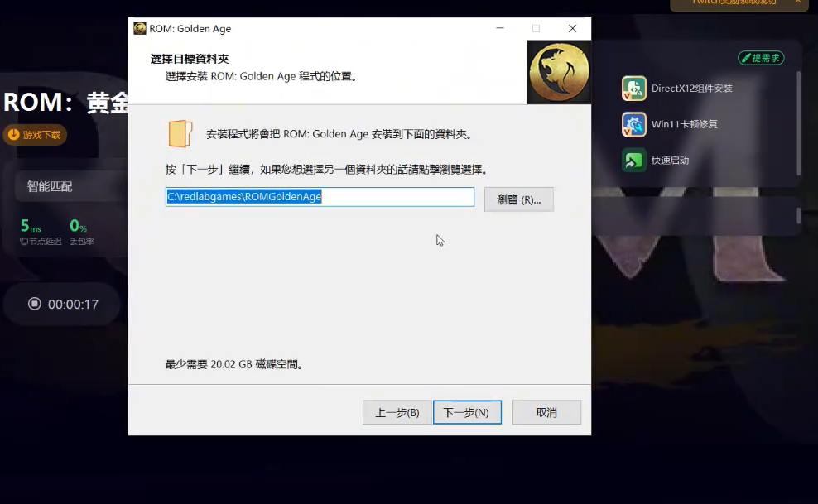Select the 智能匹配 option

click(50, 186)
